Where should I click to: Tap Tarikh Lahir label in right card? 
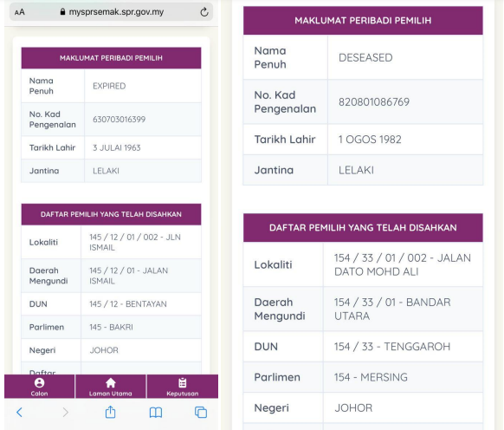[x=285, y=140]
